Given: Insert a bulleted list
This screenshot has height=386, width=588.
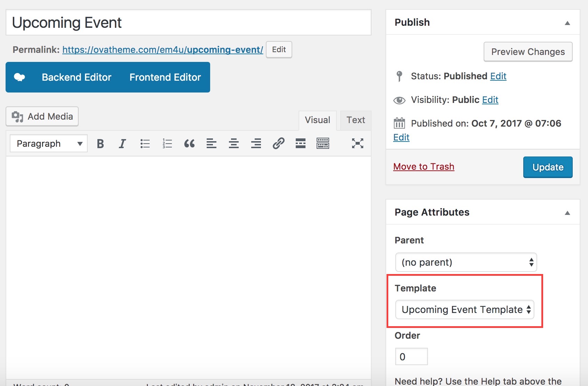Looking at the screenshot, I should point(145,144).
